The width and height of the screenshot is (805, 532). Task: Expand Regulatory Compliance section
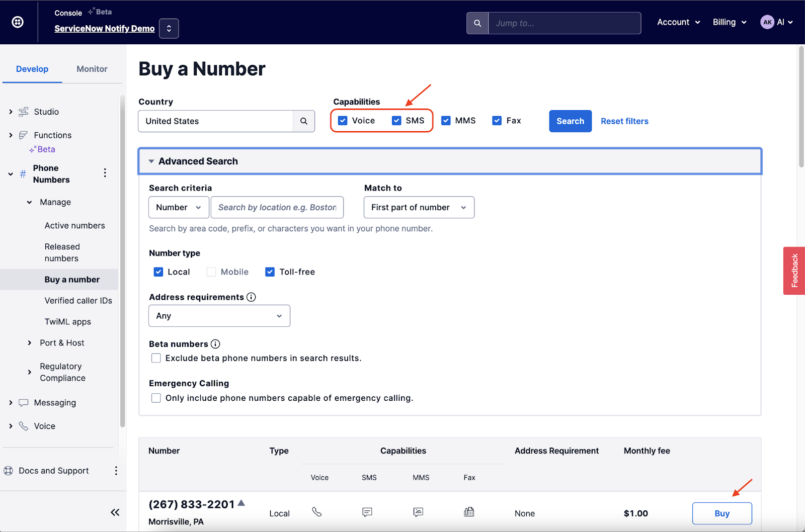click(29, 372)
